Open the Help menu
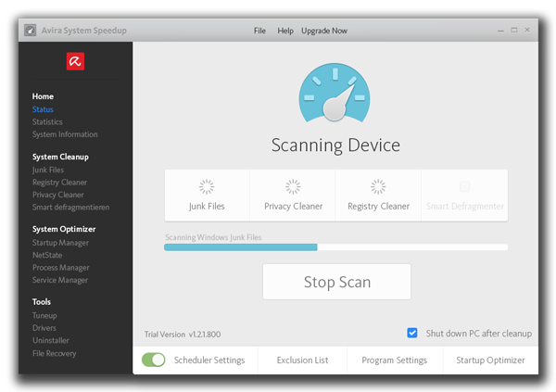The height and width of the screenshot is (392, 556). [x=285, y=31]
